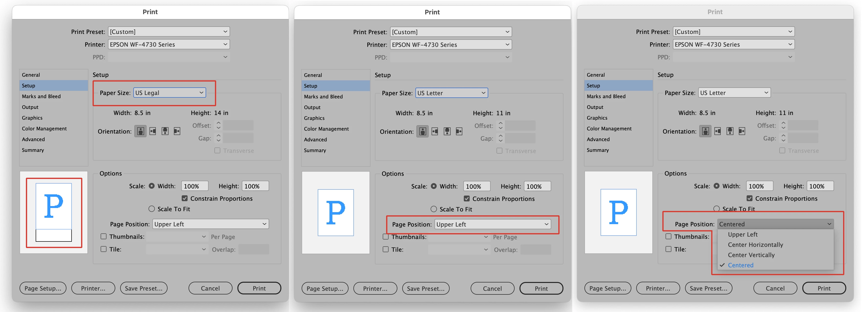Select landscape orientation icon in US Legal dialog
Screen dimensions: 868x312
tap(153, 131)
